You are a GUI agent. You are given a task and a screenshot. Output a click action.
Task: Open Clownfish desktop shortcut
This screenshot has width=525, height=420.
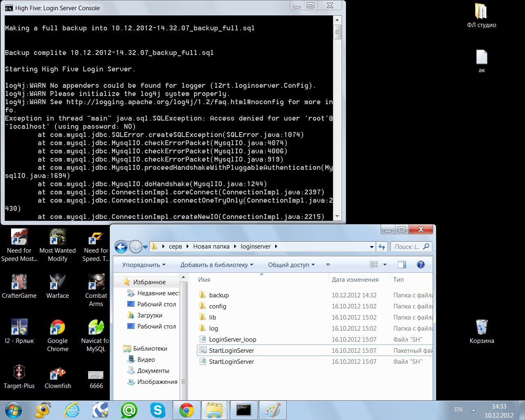pyautogui.click(x=57, y=376)
